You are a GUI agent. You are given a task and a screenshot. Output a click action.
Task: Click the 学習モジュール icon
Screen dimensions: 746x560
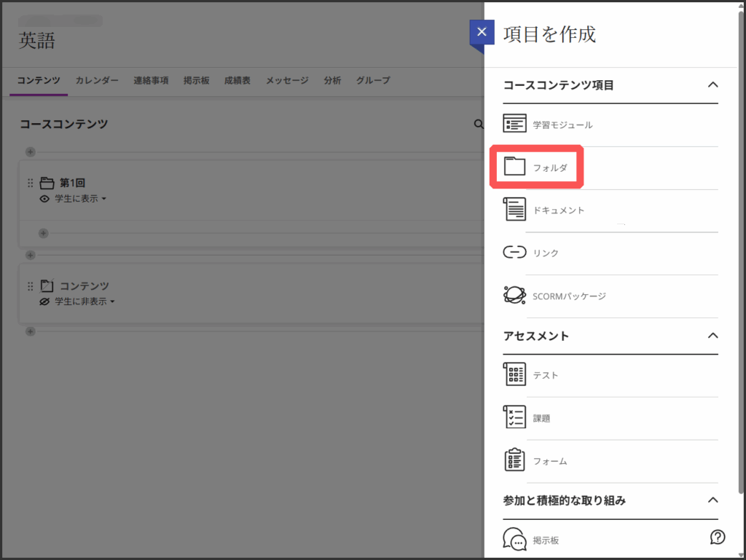(514, 125)
